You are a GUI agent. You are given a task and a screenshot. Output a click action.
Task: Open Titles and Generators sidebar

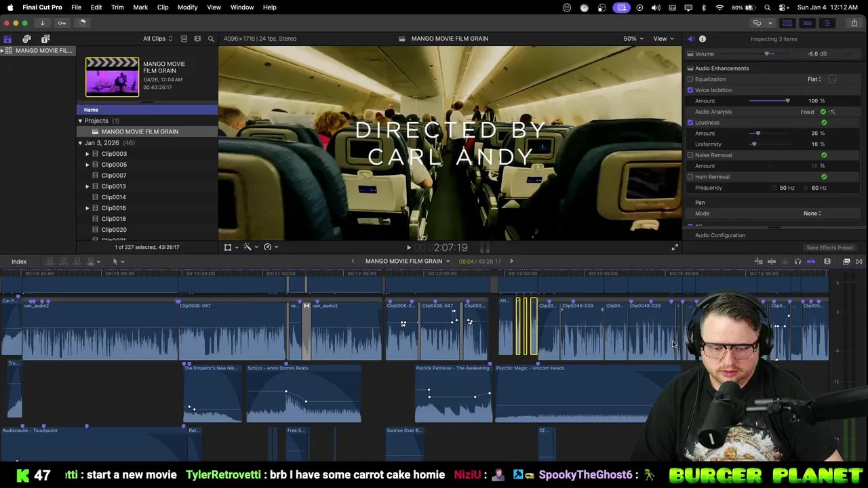pyautogui.click(x=45, y=39)
